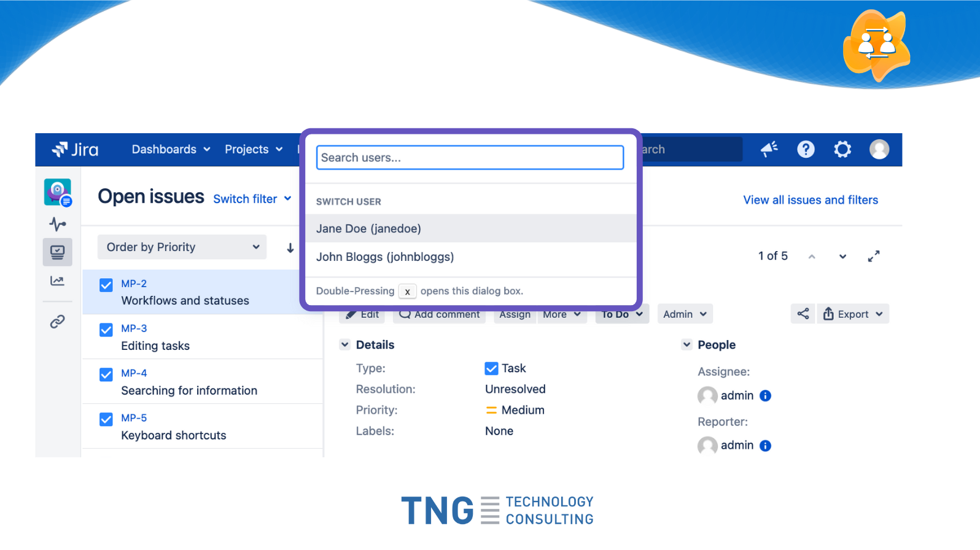Select 'Workflows and statuses' issue text
980x550 pixels.
(185, 301)
